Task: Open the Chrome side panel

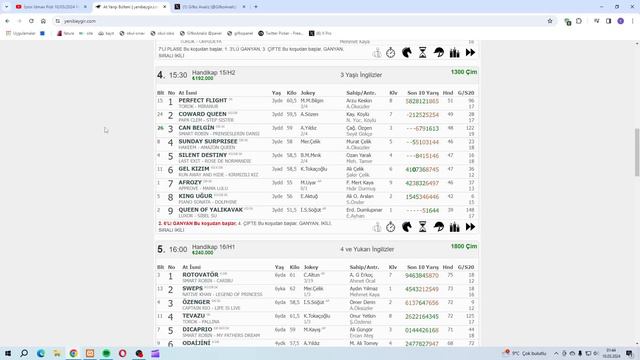Action: [x=608, y=21]
